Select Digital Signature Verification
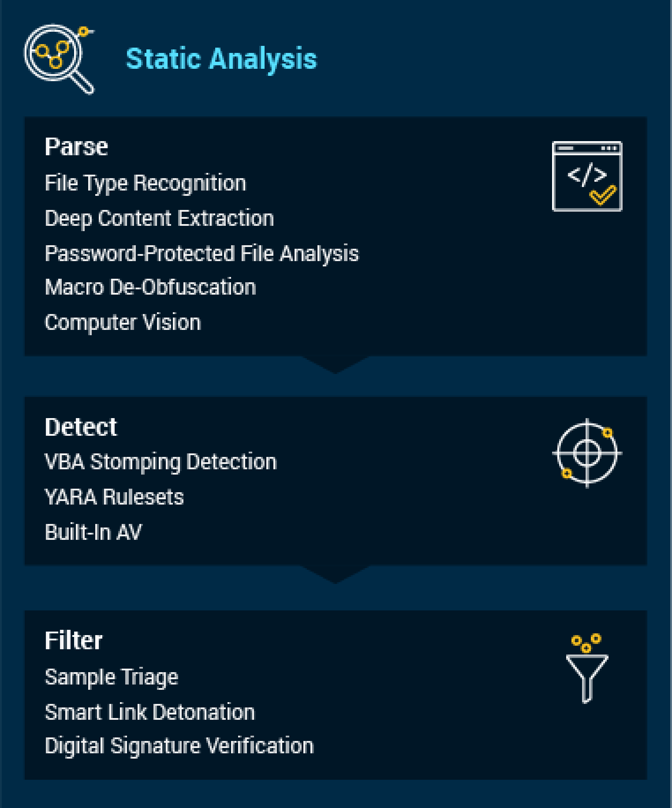 [x=179, y=746]
